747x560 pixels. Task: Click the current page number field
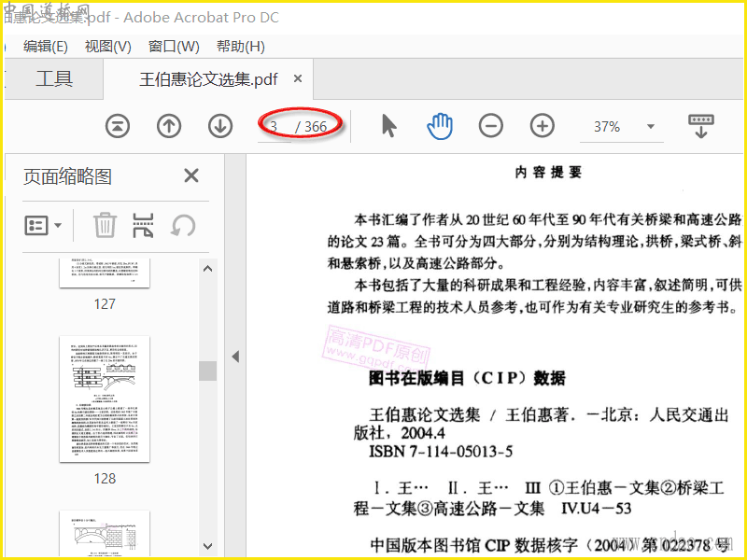(274, 127)
